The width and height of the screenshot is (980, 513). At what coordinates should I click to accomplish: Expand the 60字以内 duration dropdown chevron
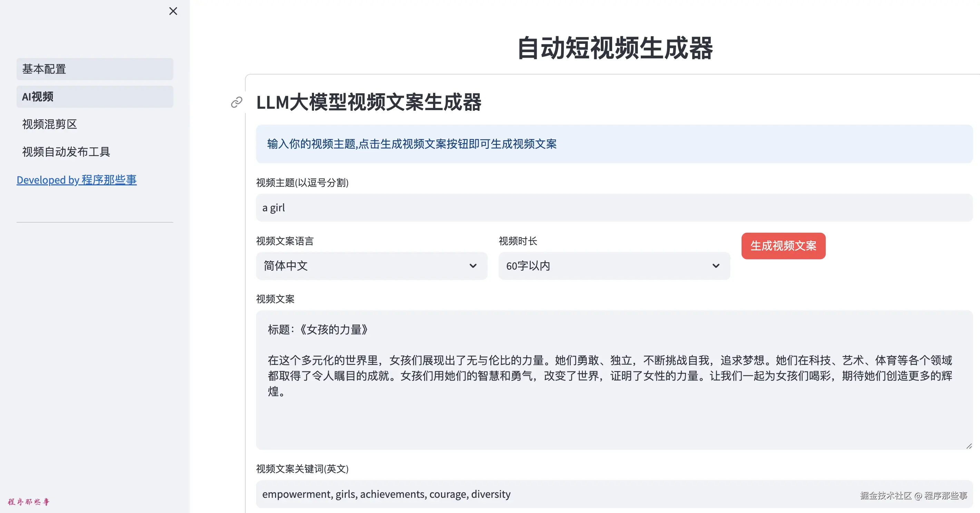(716, 265)
